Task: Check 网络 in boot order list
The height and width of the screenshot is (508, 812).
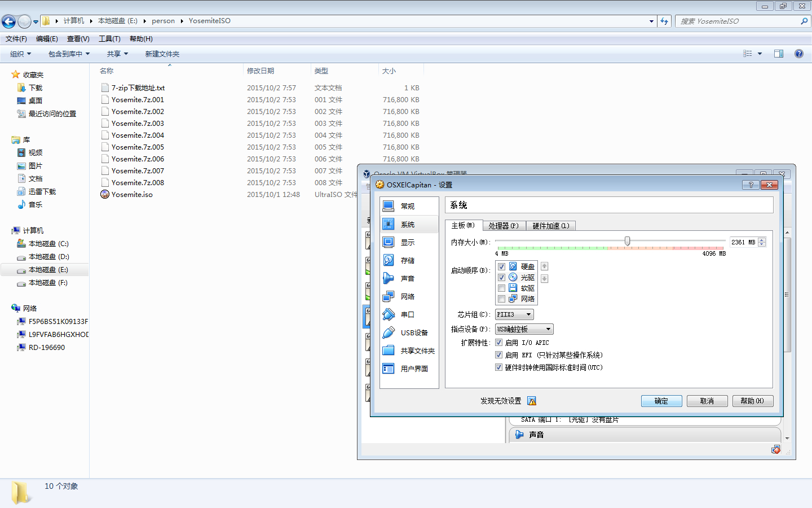Action: (x=501, y=299)
